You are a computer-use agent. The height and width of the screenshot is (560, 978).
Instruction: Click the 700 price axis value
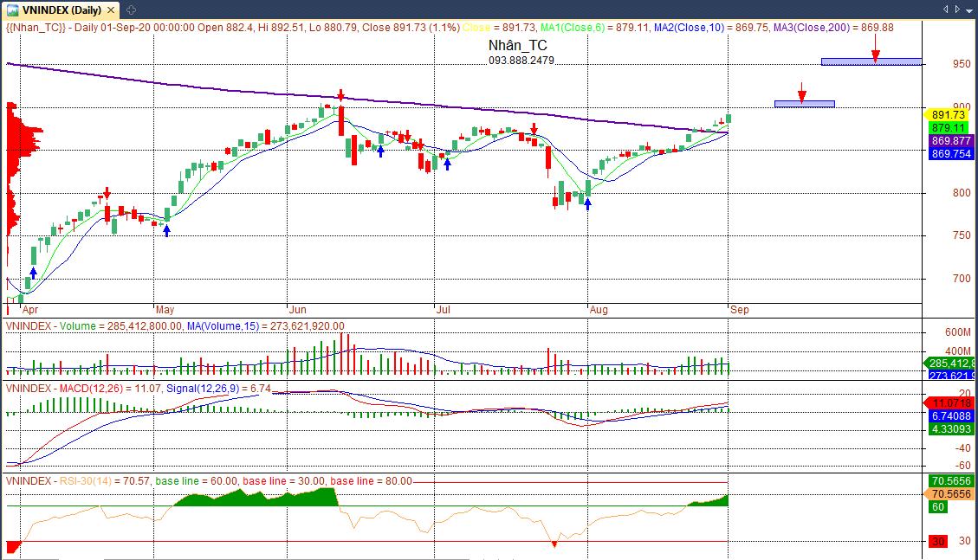pos(962,279)
